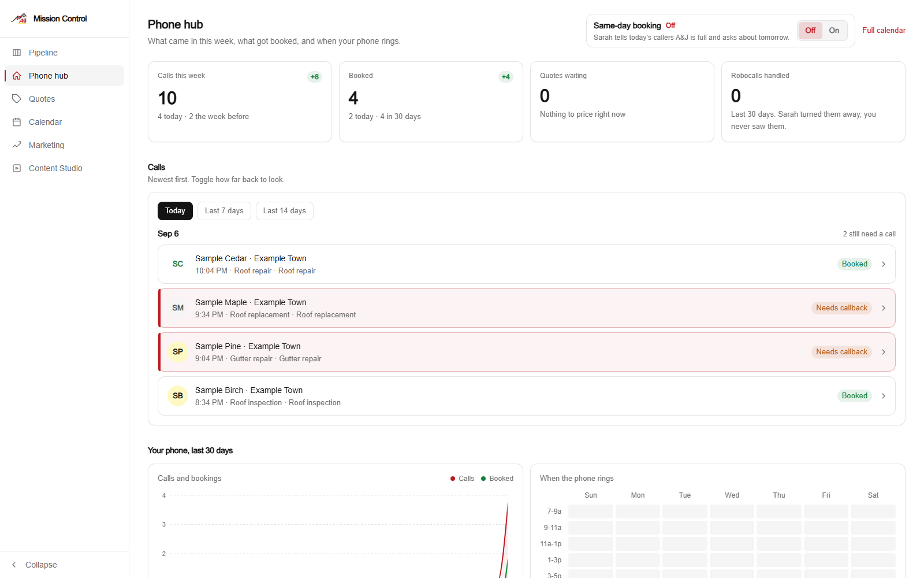Open the Quotes waiting card
Image resolution: width=924 pixels, height=578 pixels.
(x=622, y=102)
